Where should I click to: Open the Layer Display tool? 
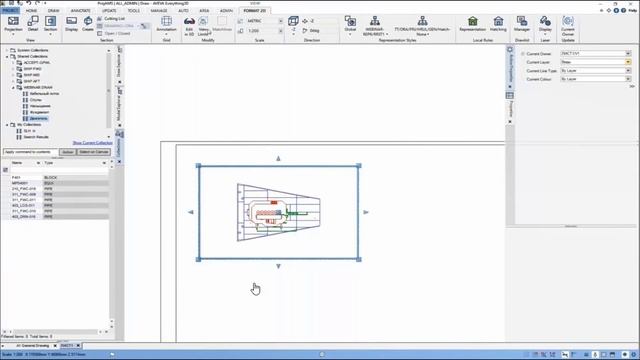tap(545, 25)
